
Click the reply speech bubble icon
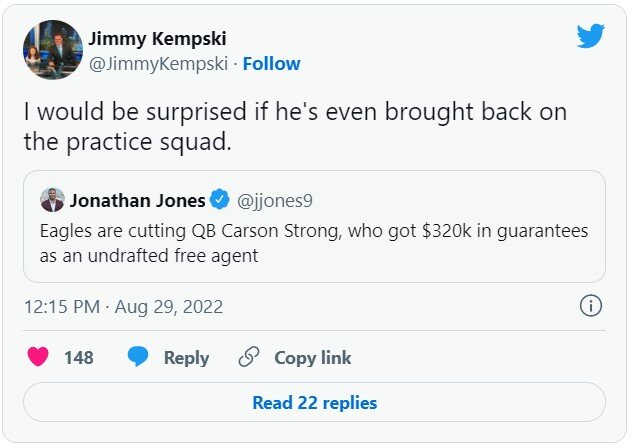pyautogui.click(x=139, y=357)
